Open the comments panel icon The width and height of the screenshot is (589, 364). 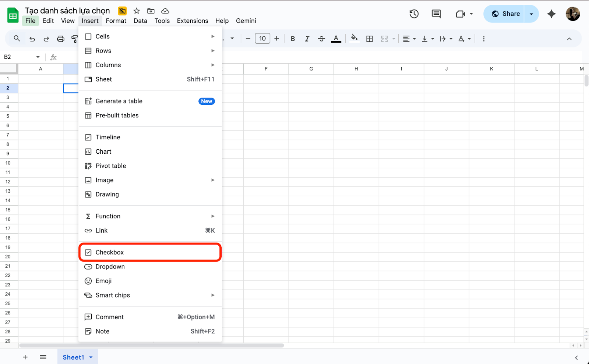point(436,14)
